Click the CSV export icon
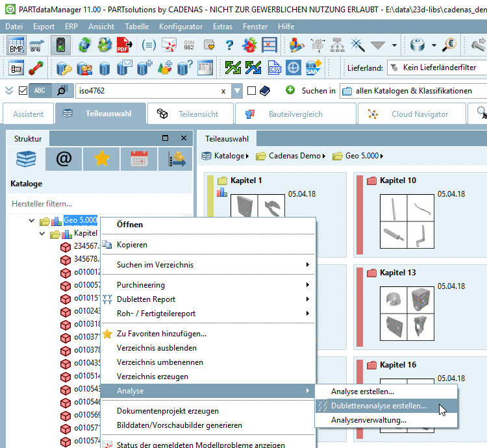Screen dimensions: 487x448 tap(274, 68)
